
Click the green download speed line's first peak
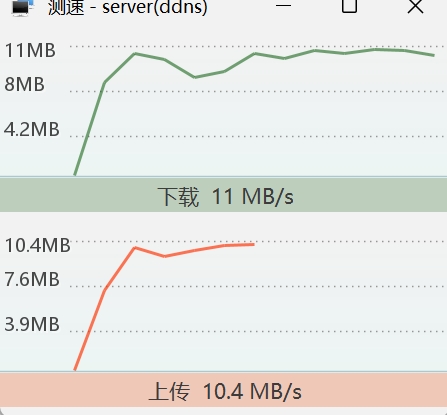[135, 53]
